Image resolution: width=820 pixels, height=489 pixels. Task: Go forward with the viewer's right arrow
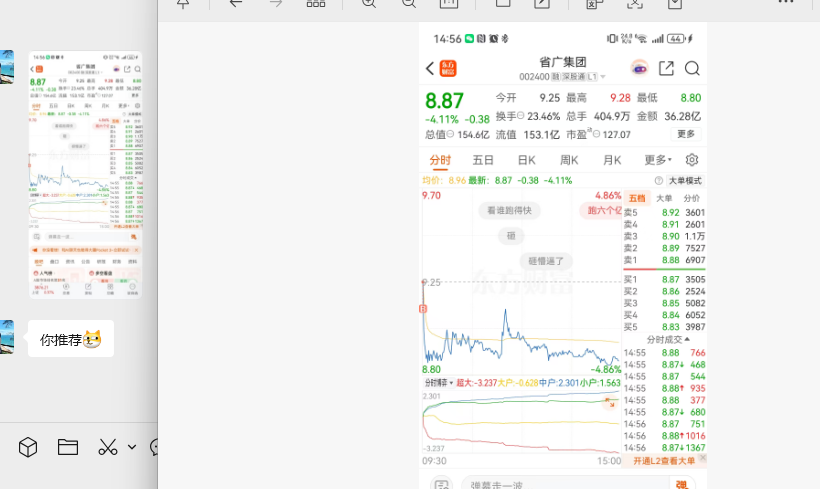[x=276, y=3]
